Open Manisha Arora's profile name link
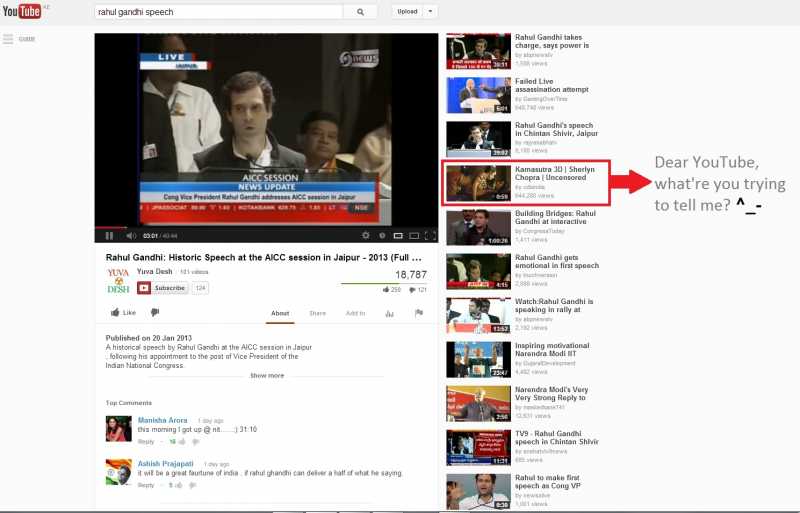This screenshot has width=800, height=513. [x=162, y=420]
